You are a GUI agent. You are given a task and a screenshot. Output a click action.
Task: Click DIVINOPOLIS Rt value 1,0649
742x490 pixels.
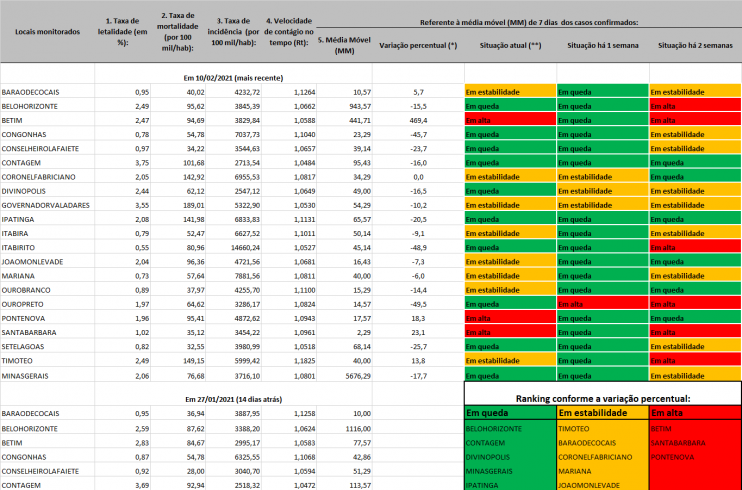[x=304, y=191]
